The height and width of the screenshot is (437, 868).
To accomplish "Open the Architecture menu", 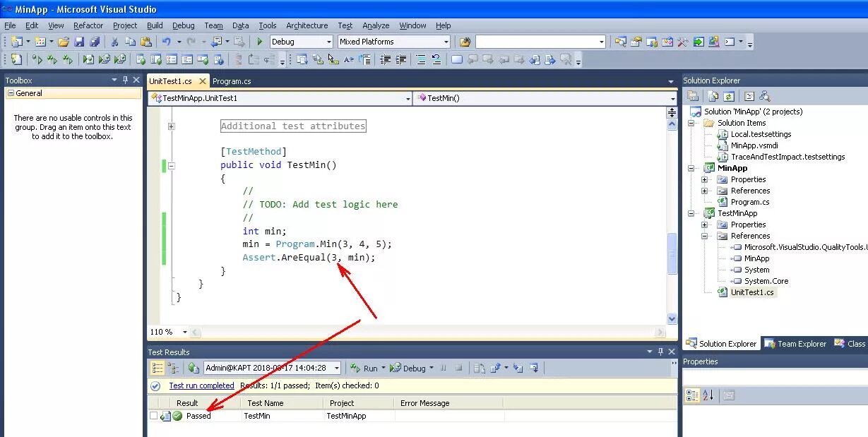I will [x=307, y=25].
